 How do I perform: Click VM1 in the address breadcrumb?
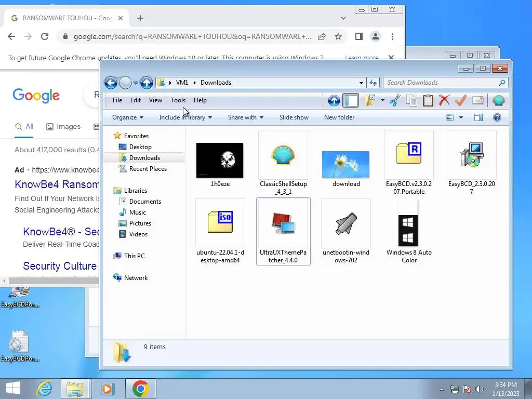182,83
